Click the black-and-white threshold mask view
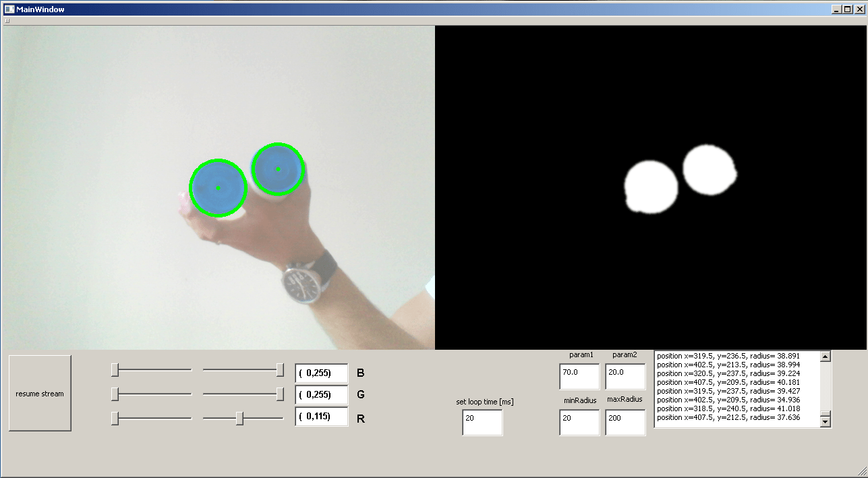The width and height of the screenshot is (868, 478). tap(651, 186)
